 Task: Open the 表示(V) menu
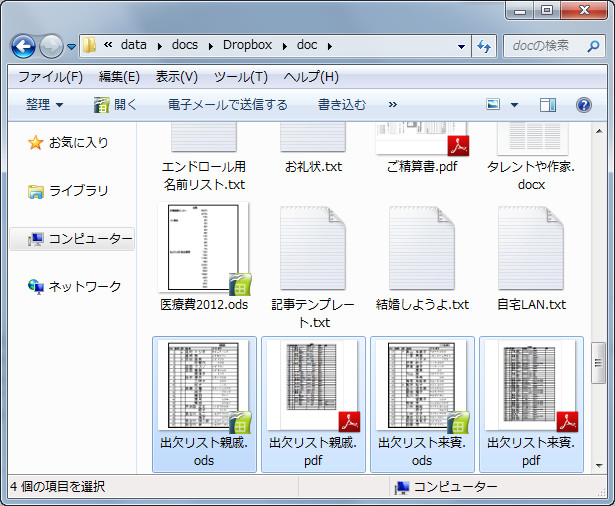pos(176,77)
